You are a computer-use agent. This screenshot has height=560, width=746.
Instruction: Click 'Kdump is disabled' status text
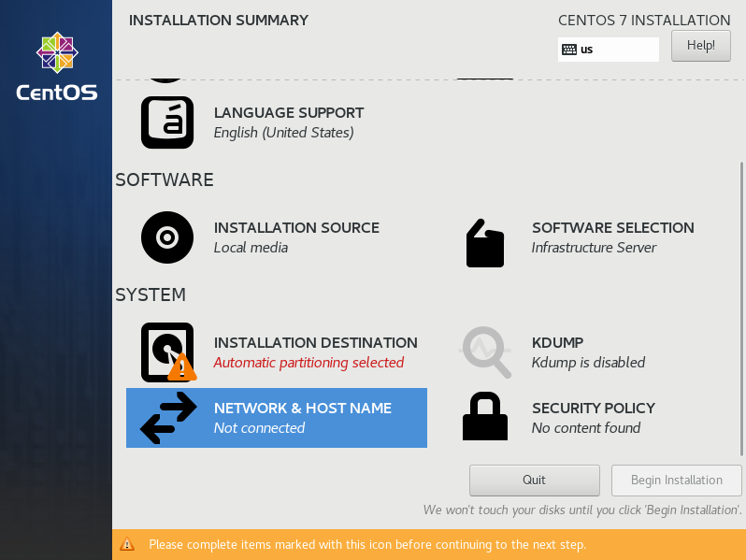click(588, 363)
